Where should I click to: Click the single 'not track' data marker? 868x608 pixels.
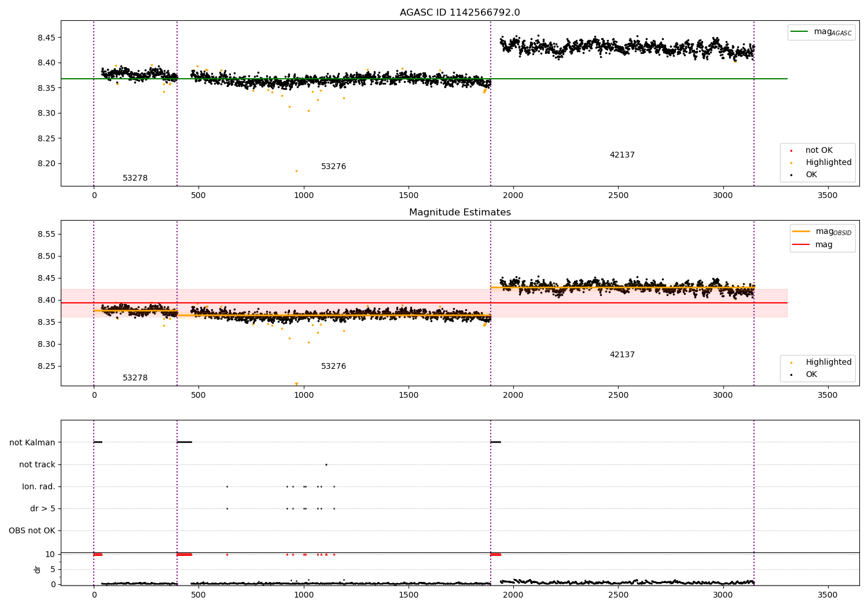click(x=326, y=464)
